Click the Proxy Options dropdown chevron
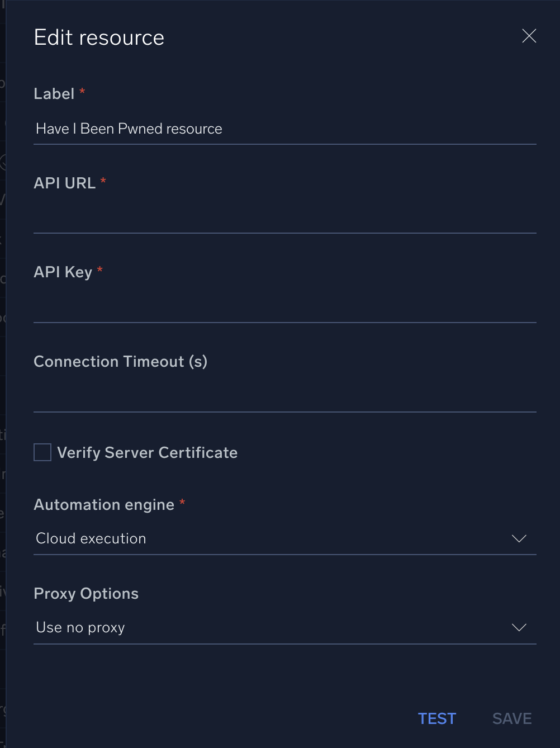The height and width of the screenshot is (748, 560). tap(519, 627)
